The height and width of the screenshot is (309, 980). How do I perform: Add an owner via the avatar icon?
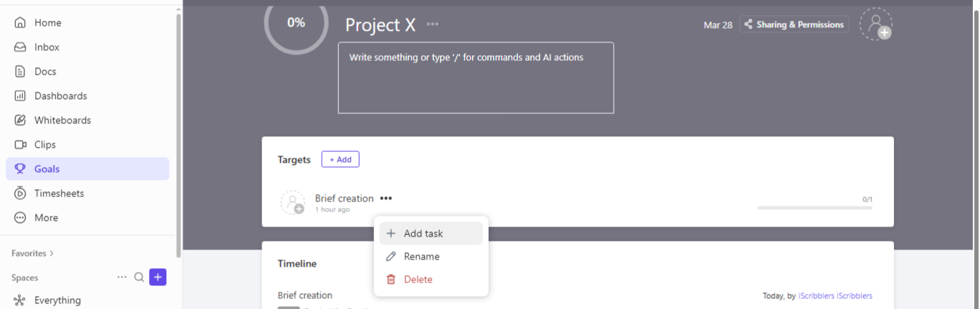(x=875, y=24)
